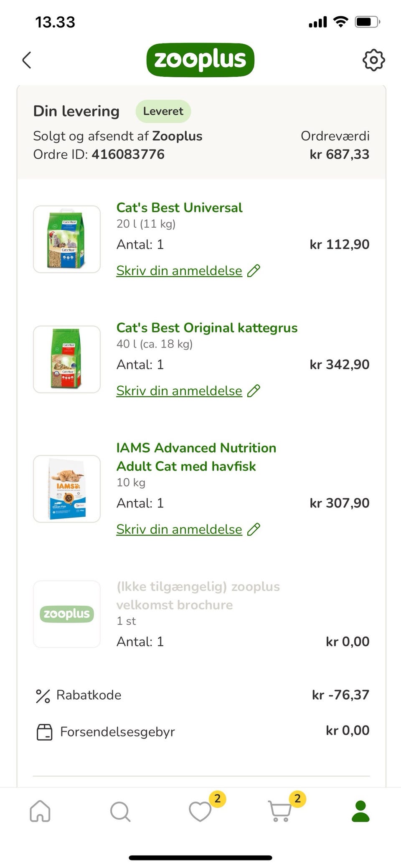The width and height of the screenshot is (401, 868).
Task: Open settings with the gear icon
Action: [x=373, y=60]
